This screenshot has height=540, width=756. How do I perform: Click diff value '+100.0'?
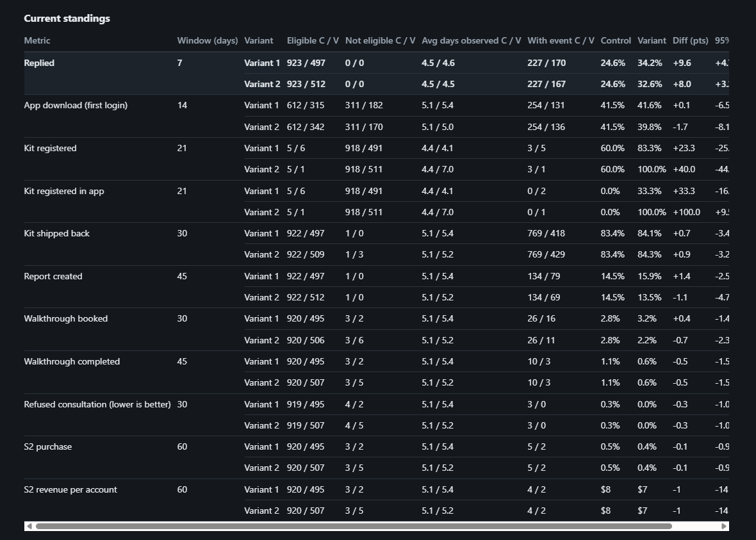pyautogui.click(x=687, y=212)
